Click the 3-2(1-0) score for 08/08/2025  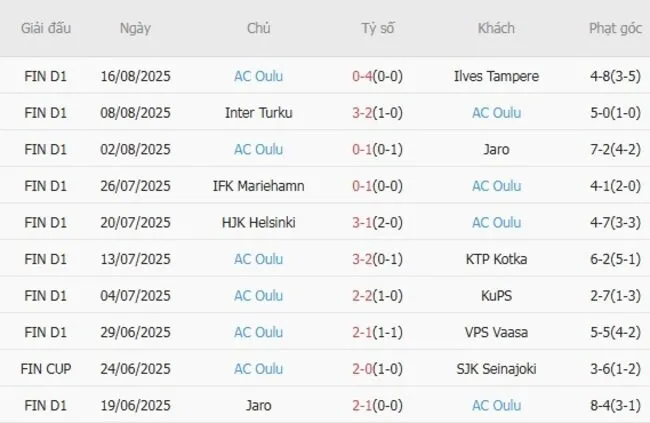coord(377,113)
